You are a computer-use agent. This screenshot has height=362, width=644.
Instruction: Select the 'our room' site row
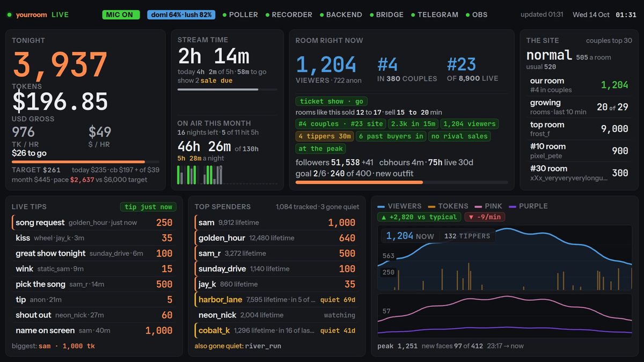[579, 85]
